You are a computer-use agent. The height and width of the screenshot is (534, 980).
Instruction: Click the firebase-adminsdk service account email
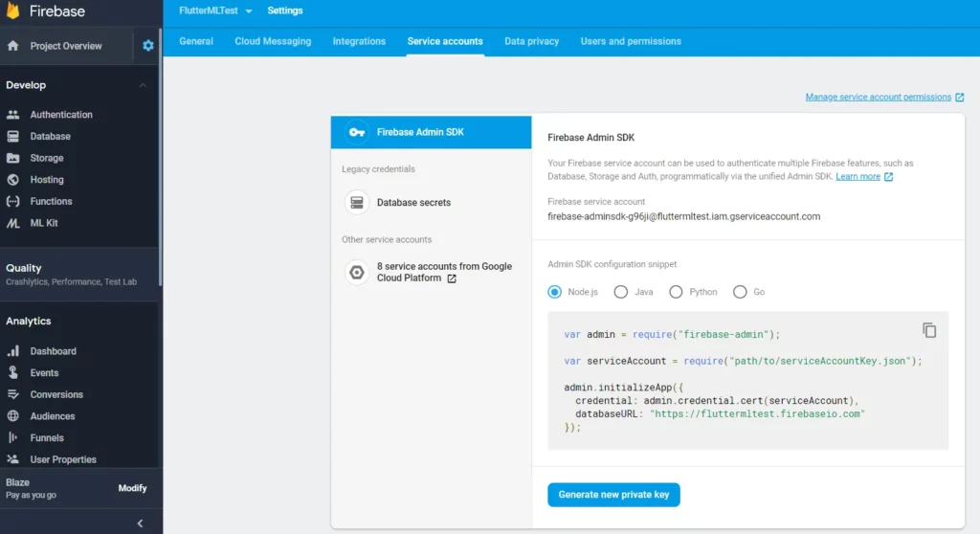(x=683, y=216)
